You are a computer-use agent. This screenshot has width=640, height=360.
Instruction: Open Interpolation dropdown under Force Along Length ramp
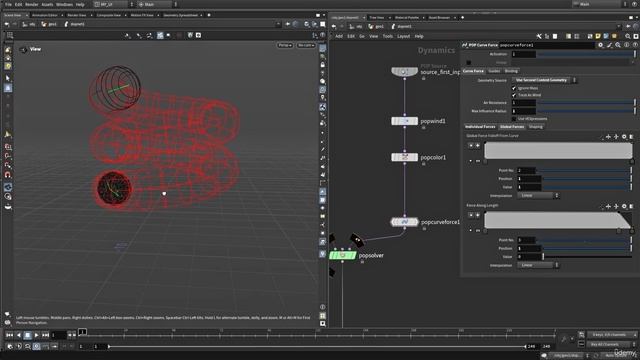click(x=538, y=265)
